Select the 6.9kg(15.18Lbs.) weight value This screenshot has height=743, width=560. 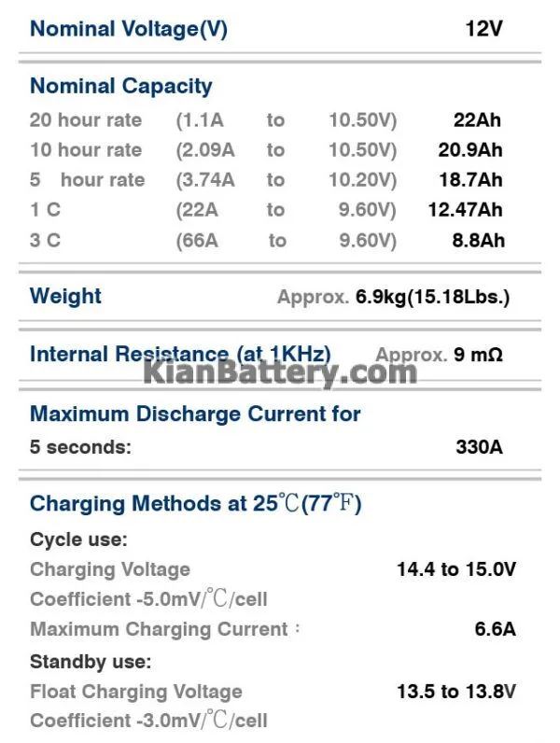432,297
